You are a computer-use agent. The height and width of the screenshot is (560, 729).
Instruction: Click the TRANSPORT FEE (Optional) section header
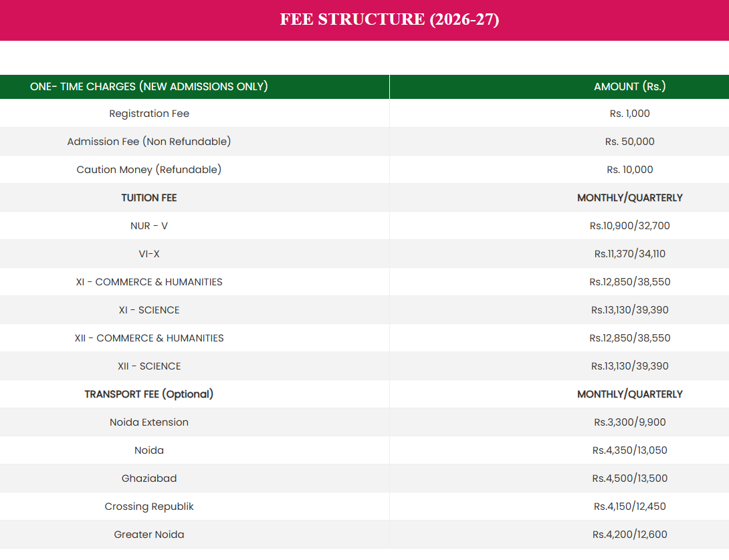point(148,394)
